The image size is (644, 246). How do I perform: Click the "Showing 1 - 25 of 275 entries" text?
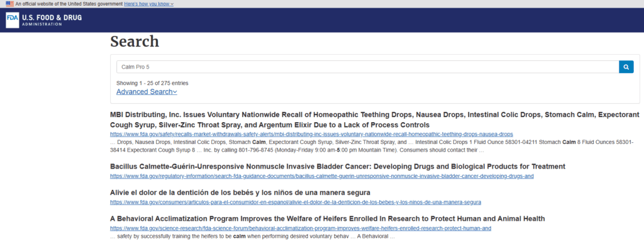(x=152, y=83)
